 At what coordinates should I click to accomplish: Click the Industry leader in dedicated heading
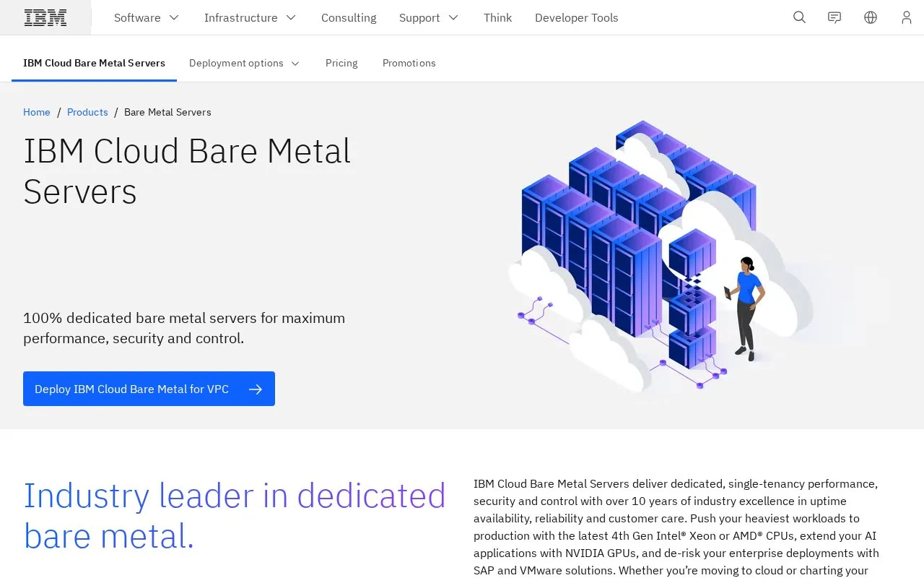click(235, 515)
